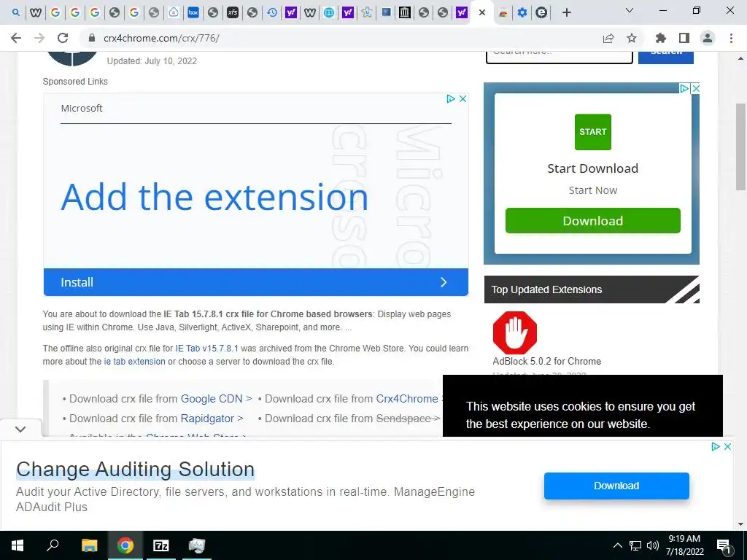Click the Microsoft advertiser label
This screenshot has height=560, width=747.
82,108
